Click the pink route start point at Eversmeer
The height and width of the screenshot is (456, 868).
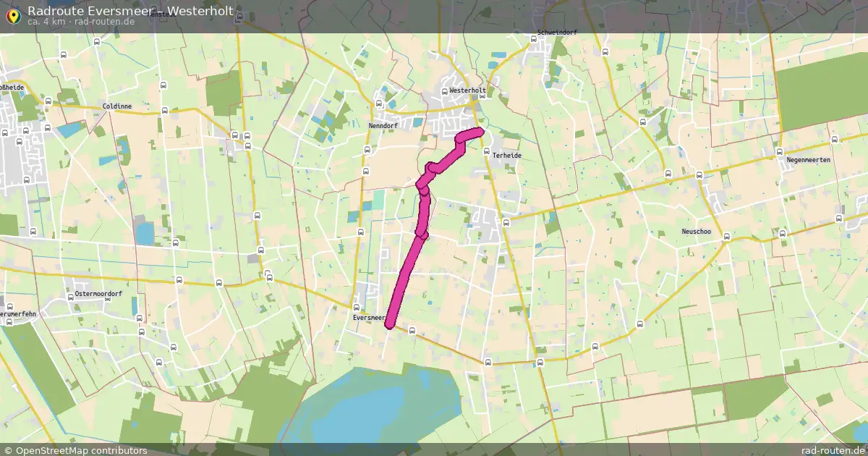click(390, 324)
